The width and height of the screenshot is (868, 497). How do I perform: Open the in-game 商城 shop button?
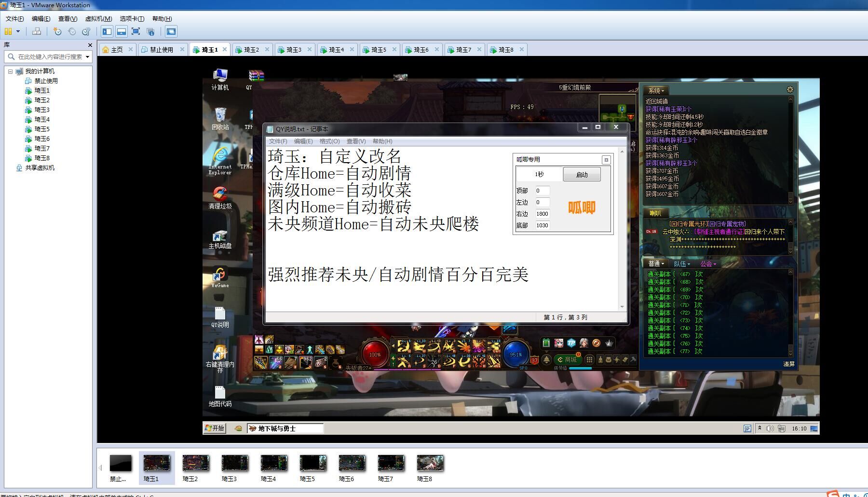(x=567, y=359)
